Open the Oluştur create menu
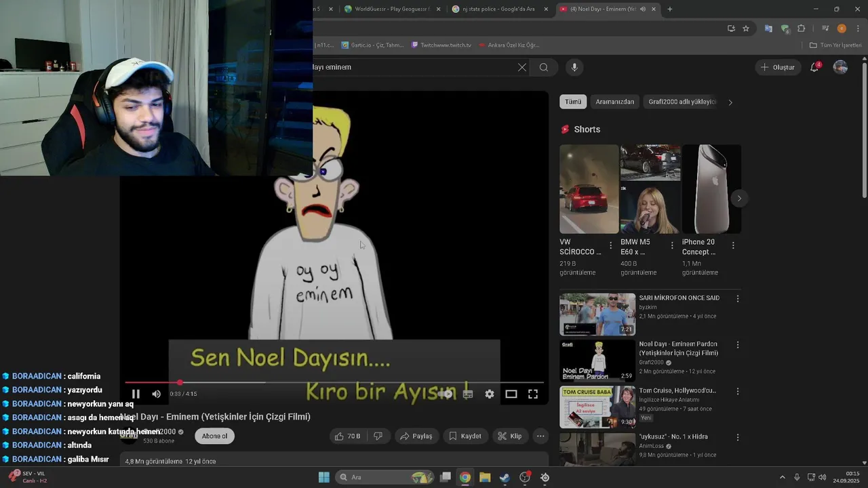Image resolution: width=868 pixels, height=488 pixels. (778, 67)
